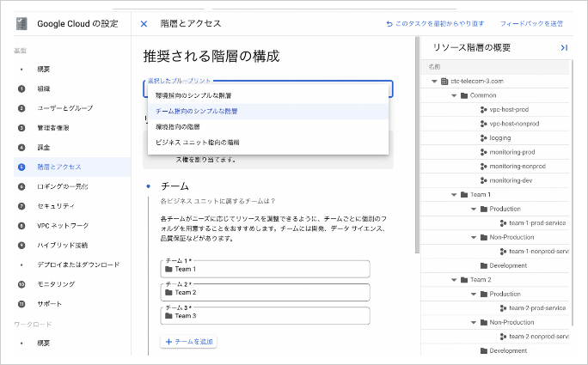Viewport: 588px width, 365px height.
Task: Select 環境指向のシンプルな階層 option
Action: click(x=268, y=95)
